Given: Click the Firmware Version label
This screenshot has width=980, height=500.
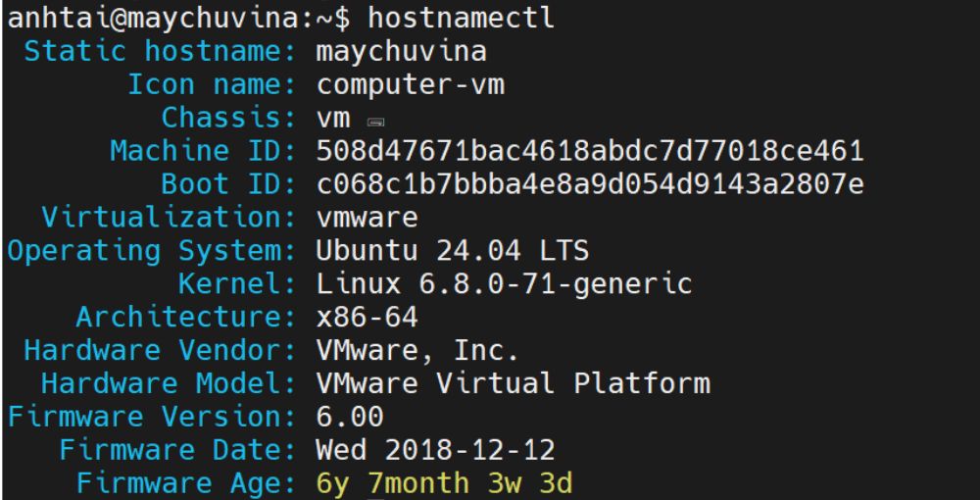Looking at the screenshot, I should point(151,417).
